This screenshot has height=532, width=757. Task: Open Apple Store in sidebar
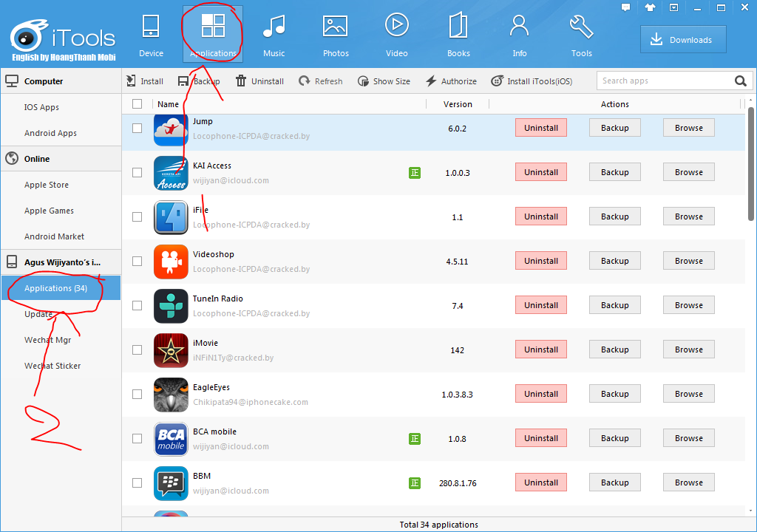pos(47,185)
